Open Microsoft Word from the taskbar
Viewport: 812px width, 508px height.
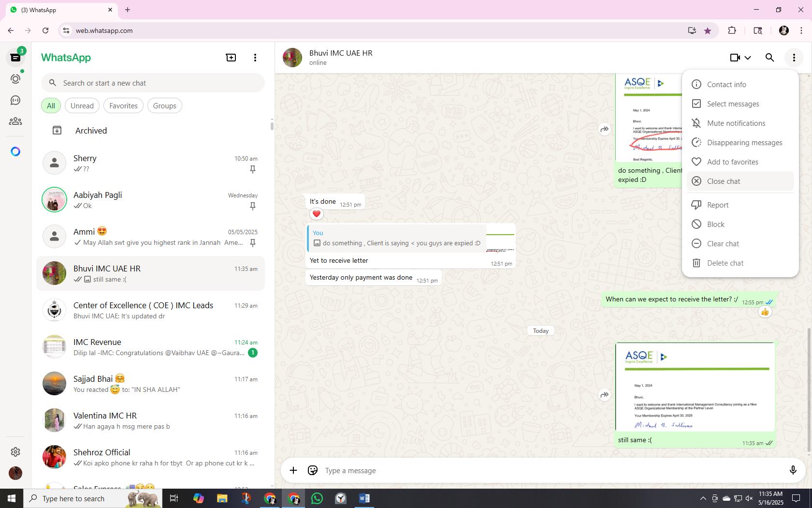pyautogui.click(x=364, y=498)
